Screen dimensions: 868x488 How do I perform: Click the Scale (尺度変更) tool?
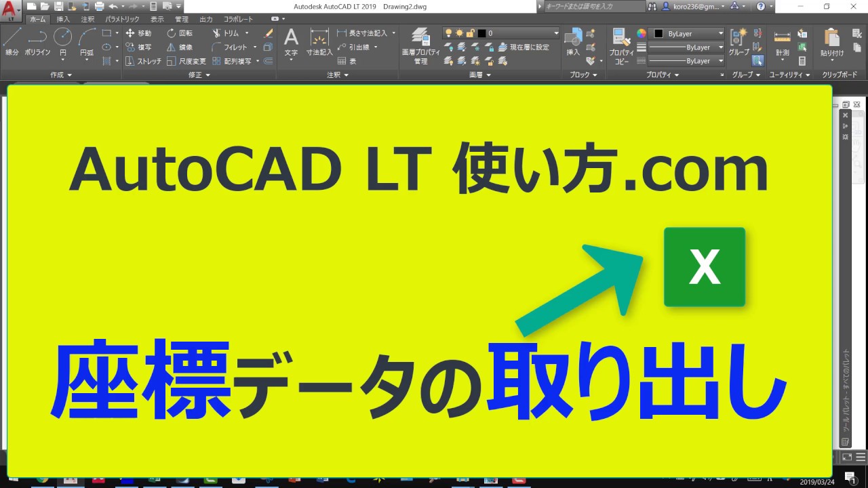(x=186, y=61)
